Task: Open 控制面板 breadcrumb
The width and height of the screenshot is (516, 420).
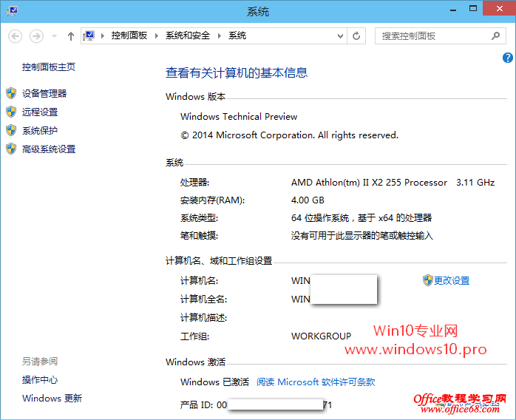Action: (129, 35)
